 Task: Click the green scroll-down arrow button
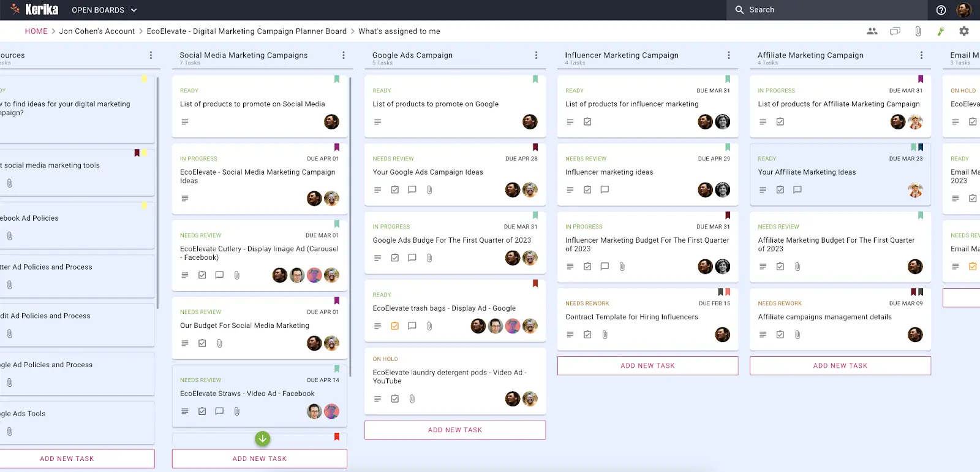coord(262,439)
